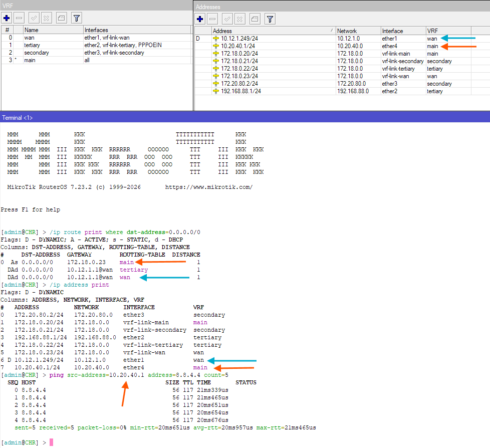Focus the VRF window title bar
This screenshot has height=448, width=490.
click(x=96, y=6)
